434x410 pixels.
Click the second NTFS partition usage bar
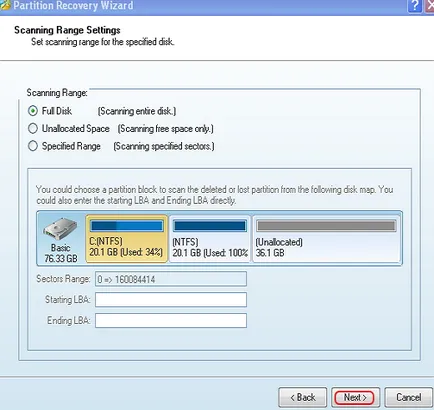coord(210,226)
